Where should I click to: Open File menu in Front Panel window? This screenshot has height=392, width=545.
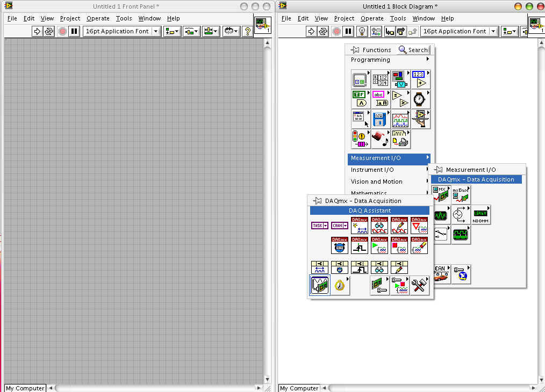12,18
